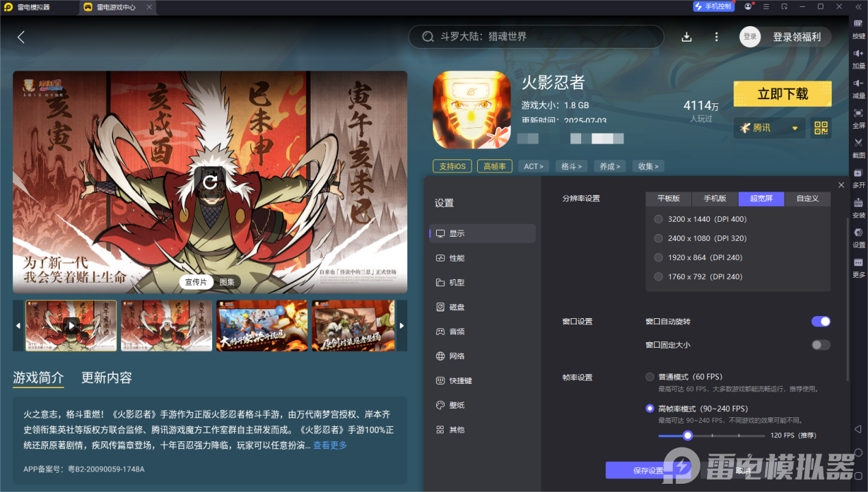Select the 机型 settings category

[x=483, y=283]
